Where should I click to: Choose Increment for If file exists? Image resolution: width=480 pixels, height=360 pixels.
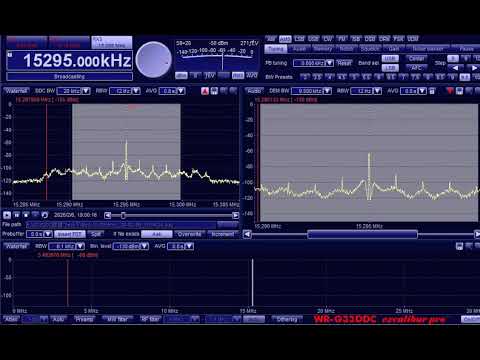223,234
